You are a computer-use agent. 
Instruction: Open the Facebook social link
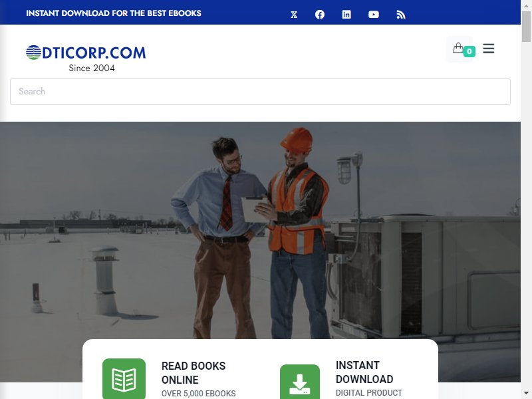point(320,15)
